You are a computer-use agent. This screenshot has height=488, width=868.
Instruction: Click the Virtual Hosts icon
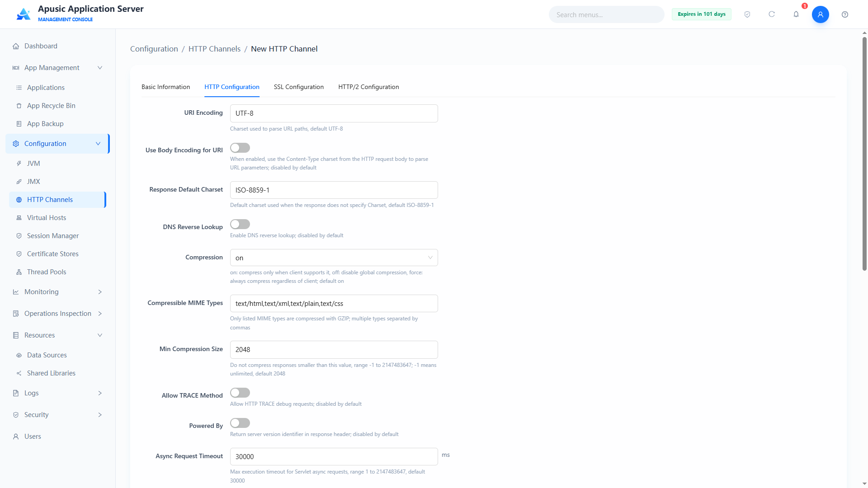click(x=19, y=218)
